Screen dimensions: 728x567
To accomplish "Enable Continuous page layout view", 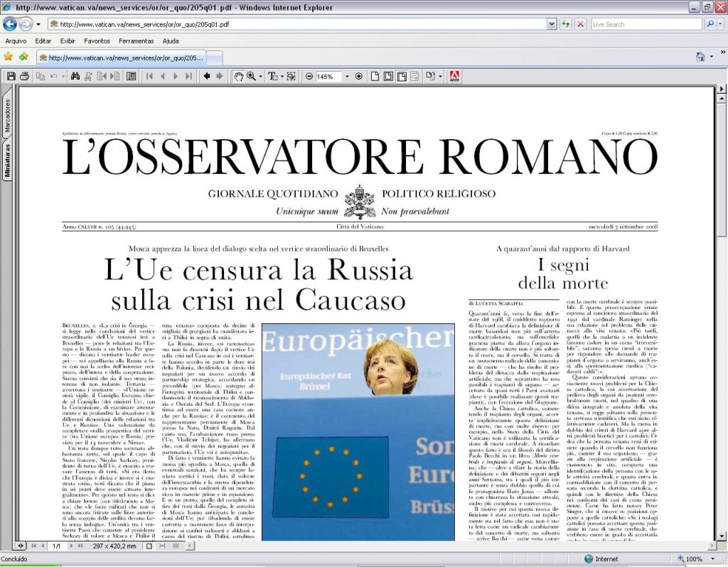I will tap(387, 76).
